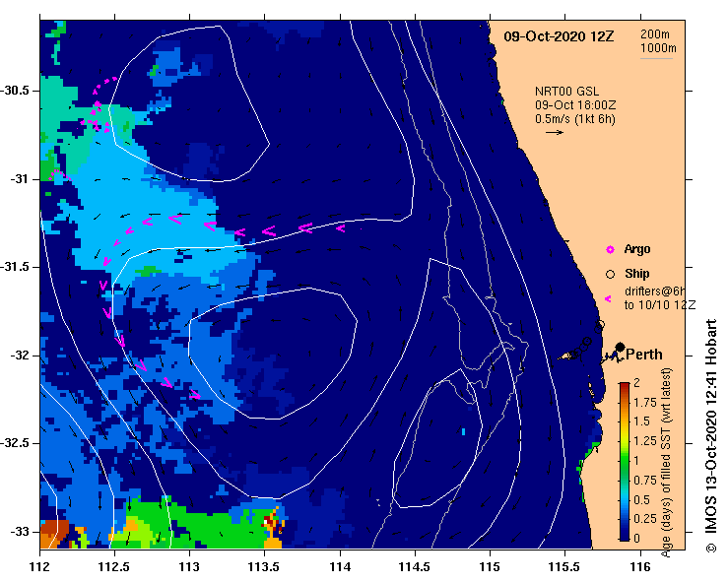The height and width of the screenshot is (583, 728).
Task: Click the top red end of SST age colorbar
Action: [x=625, y=386]
